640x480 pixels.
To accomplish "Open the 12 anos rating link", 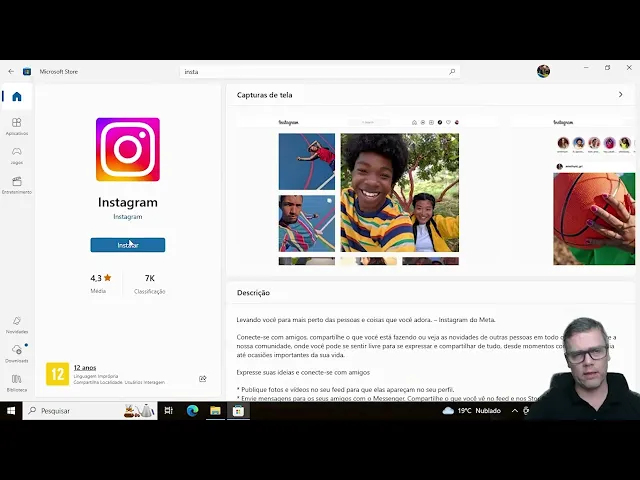I will pos(85,367).
